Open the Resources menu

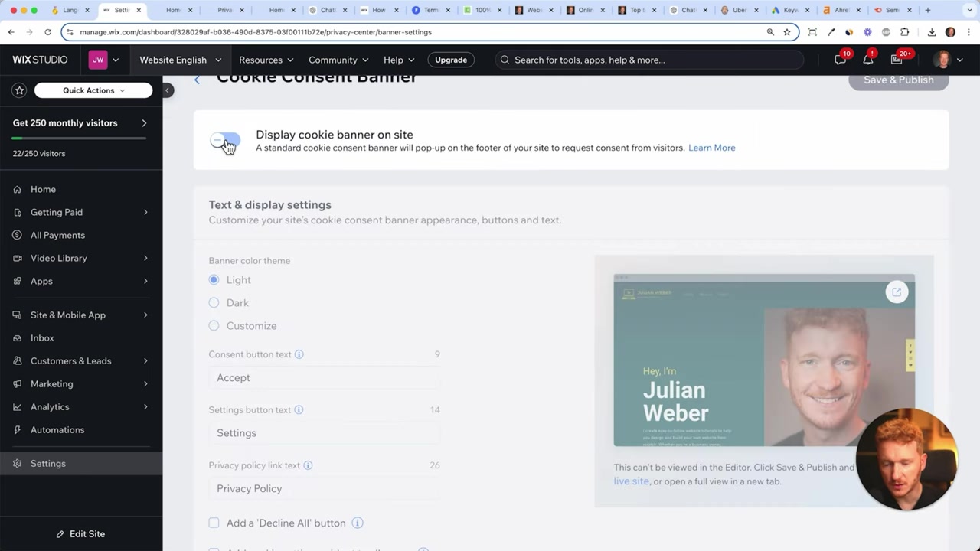click(x=266, y=60)
